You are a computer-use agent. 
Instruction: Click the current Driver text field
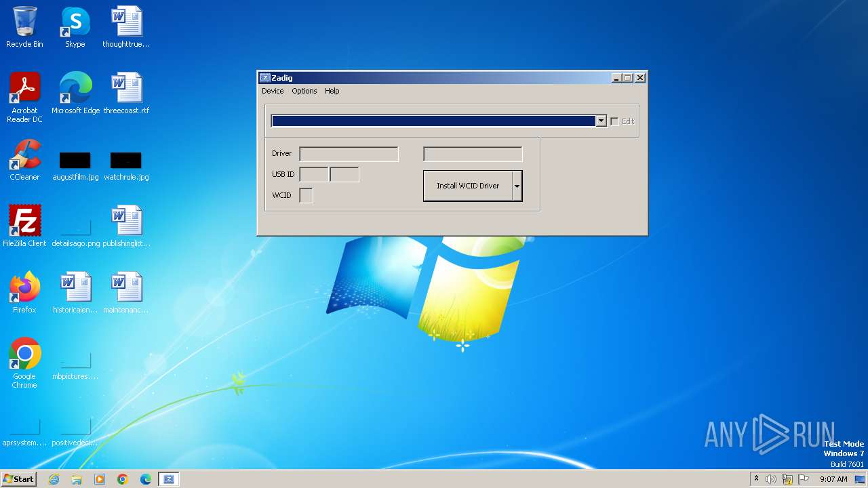click(349, 154)
